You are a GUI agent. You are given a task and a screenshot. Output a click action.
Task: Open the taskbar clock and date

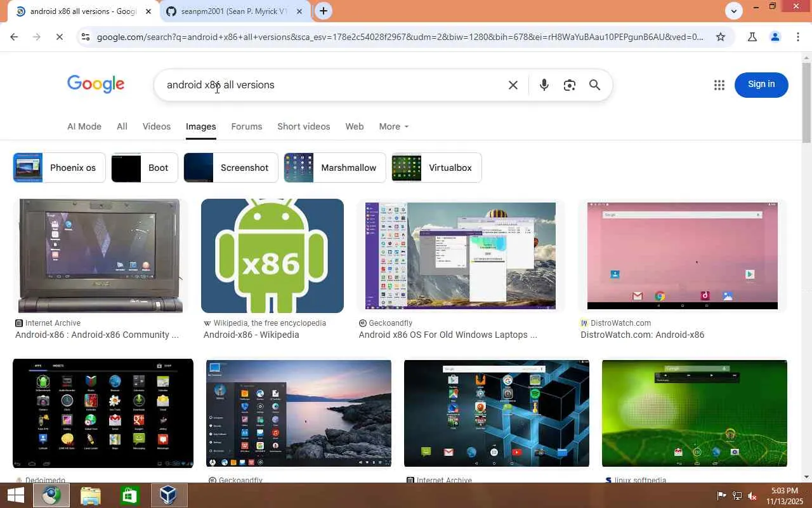click(785, 496)
